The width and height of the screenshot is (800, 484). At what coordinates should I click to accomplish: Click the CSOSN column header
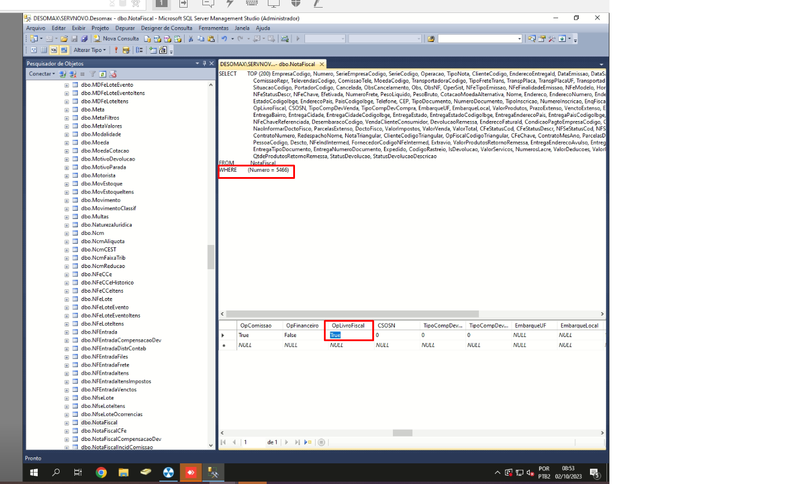(x=386, y=325)
